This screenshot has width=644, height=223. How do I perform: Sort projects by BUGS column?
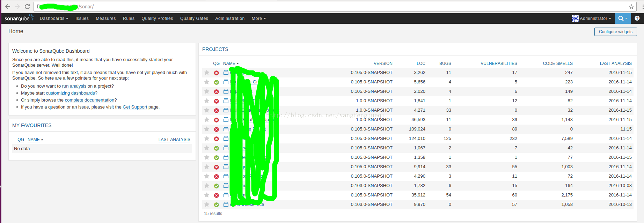(445, 64)
